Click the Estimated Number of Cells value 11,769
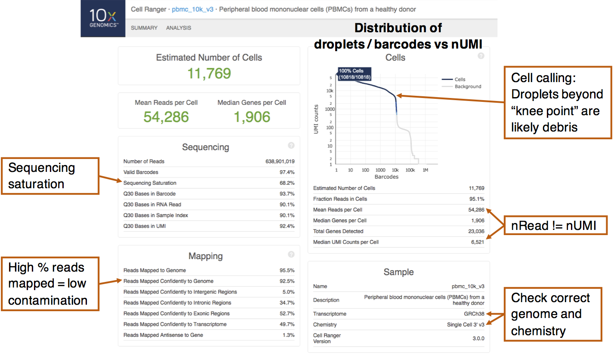The image size is (614, 364). 209,73
